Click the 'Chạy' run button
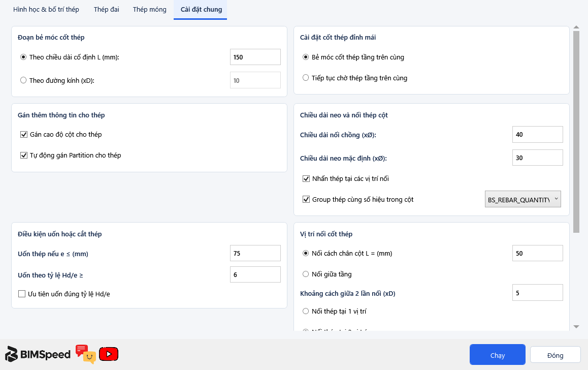 (497, 355)
